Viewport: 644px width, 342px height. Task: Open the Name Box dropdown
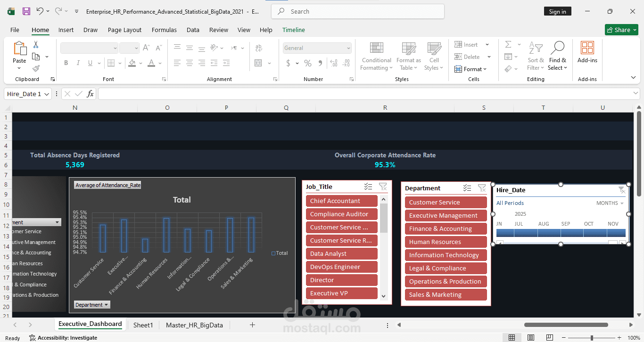click(x=47, y=94)
